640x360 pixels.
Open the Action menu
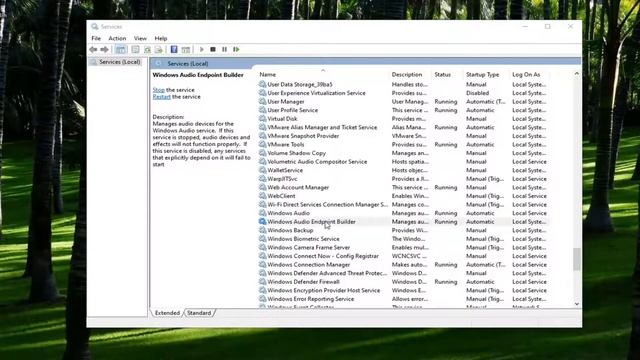click(x=117, y=38)
